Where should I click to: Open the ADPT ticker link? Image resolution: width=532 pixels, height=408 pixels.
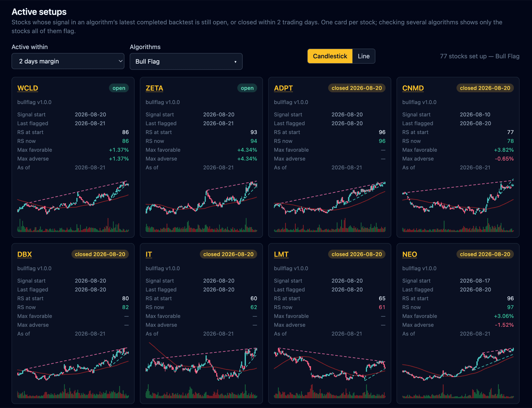click(x=283, y=88)
